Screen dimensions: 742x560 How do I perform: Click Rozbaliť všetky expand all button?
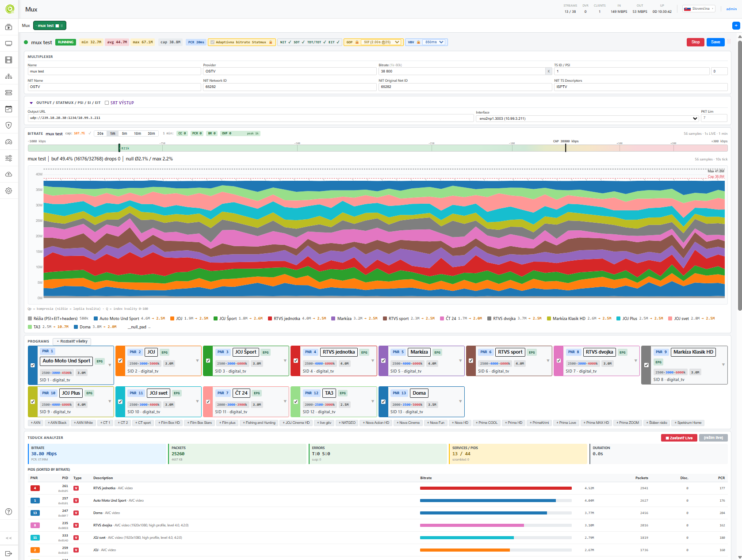tap(72, 341)
